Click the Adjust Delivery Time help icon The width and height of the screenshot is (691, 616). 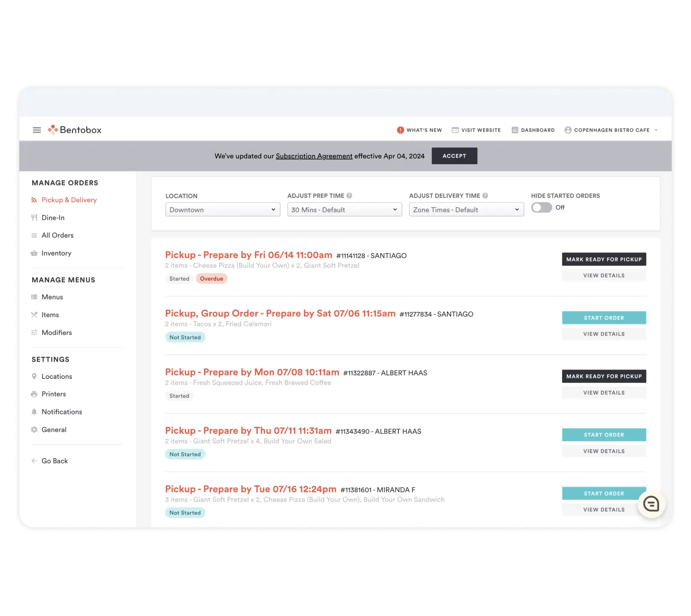[485, 196]
